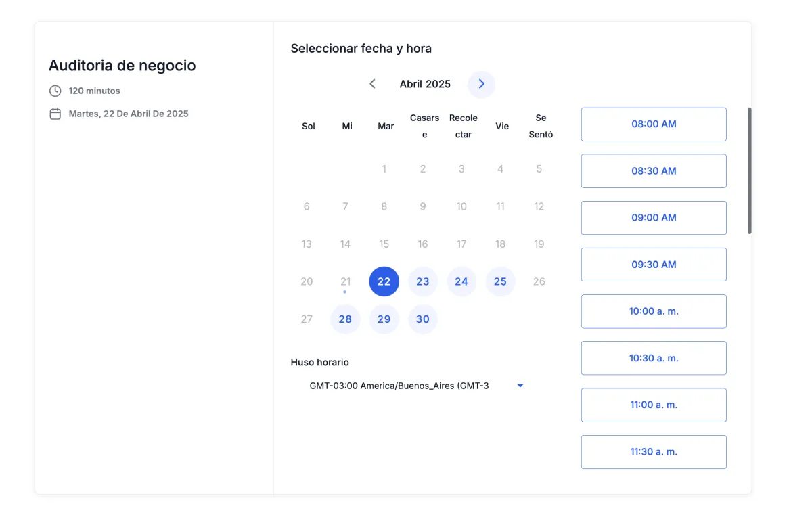Click the Casarse weekday header
Screen dimensions: 812x523
pyautogui.click(x=425, y=127)
